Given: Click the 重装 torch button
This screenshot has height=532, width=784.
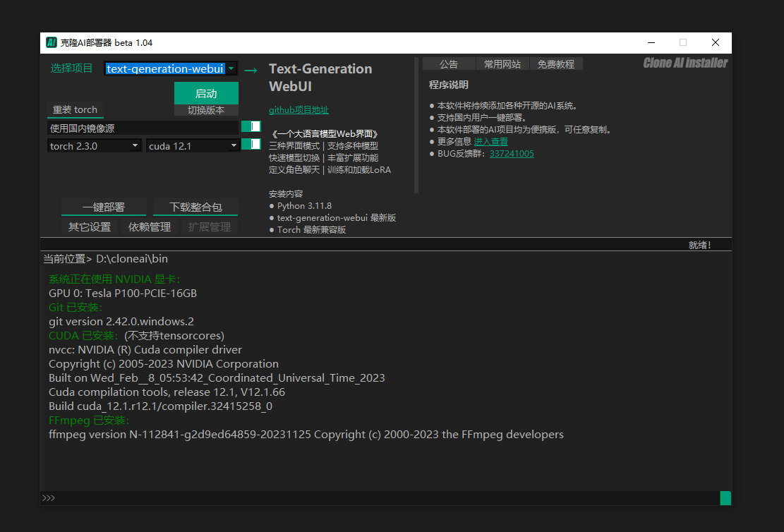Looking at the screenshot, I should click(75, 109).
